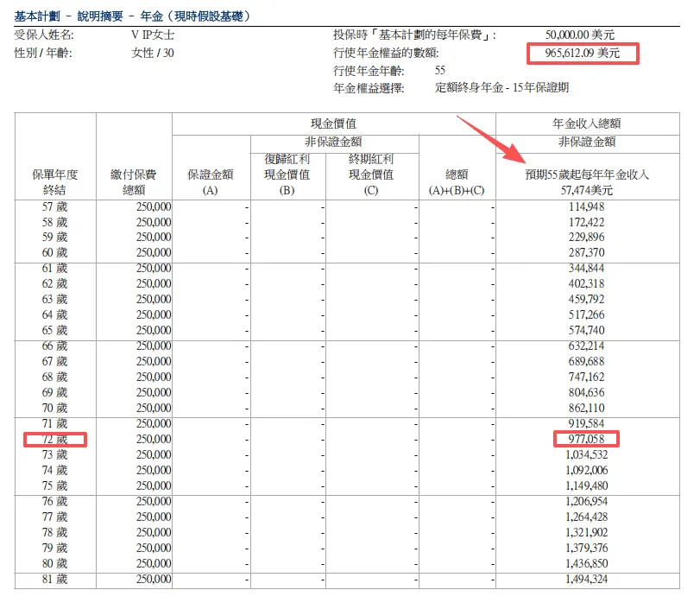This screenshot has height=609, width=700.
Task: Click the header 繳付保費 總額
Action: click(x=134, y=182)
